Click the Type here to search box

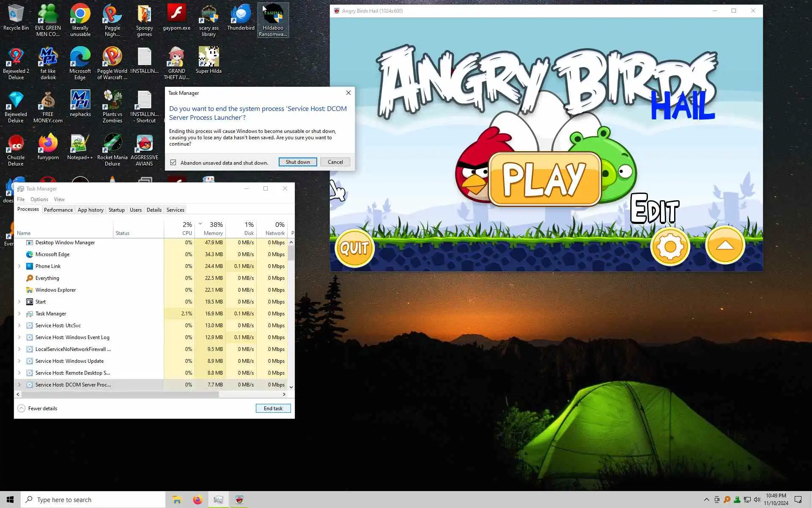pyautogui.click(x=93, y=500)
